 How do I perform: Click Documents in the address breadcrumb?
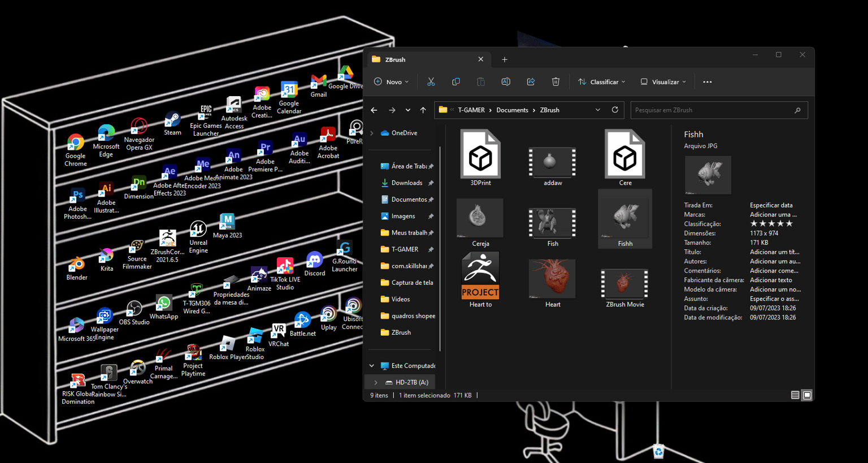click(512, 110)
